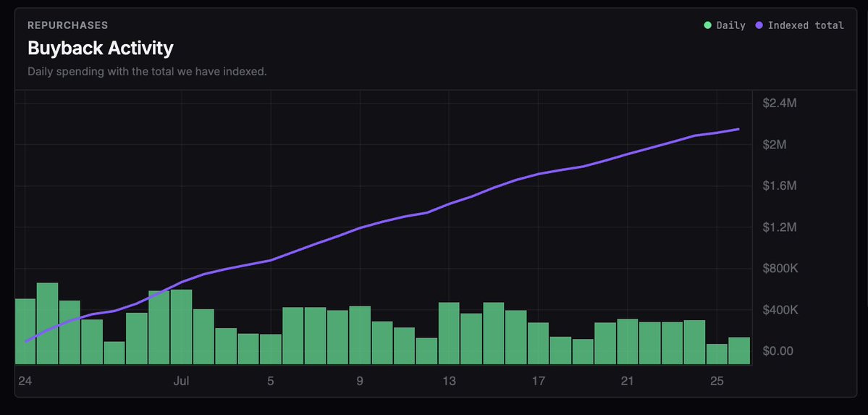The height and width of the screenshot is (415, 868).
Task: Click the Jul date label
Action: coord(181,381)
